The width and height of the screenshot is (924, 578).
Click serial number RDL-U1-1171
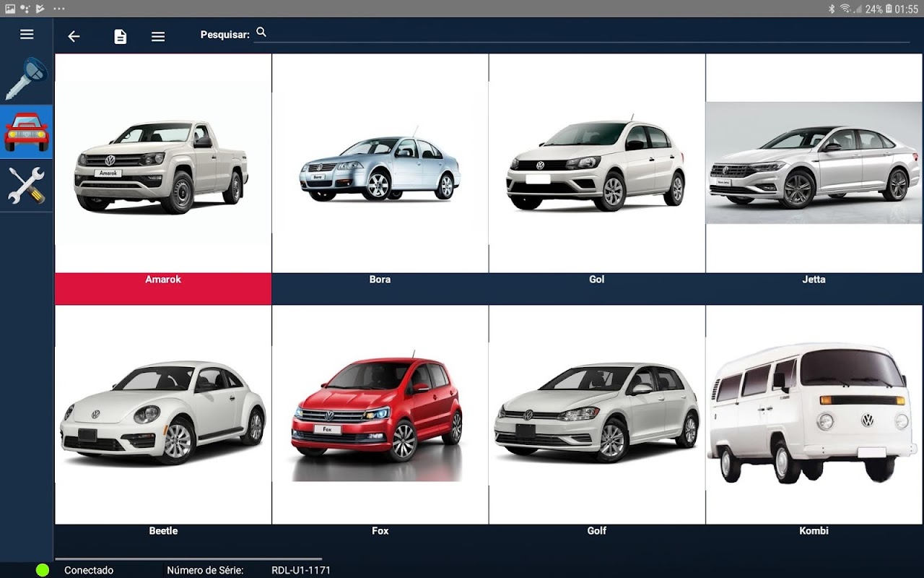[301, 570]
